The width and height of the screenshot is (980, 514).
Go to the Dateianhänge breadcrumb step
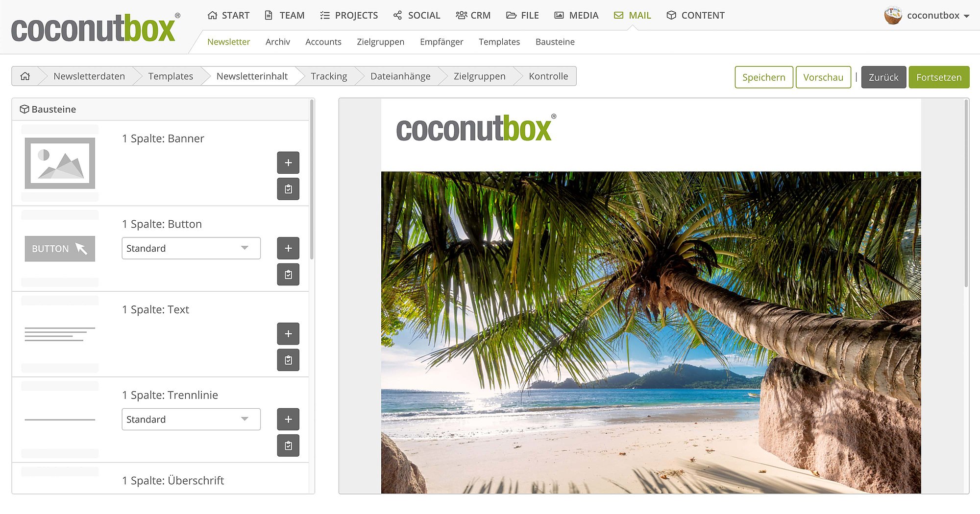tap(400, 76)
